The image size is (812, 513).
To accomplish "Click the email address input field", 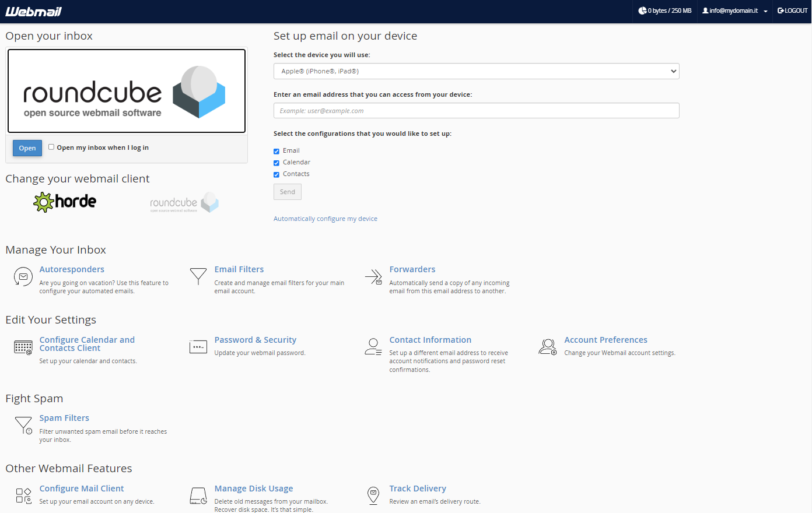I will point(476,111).
